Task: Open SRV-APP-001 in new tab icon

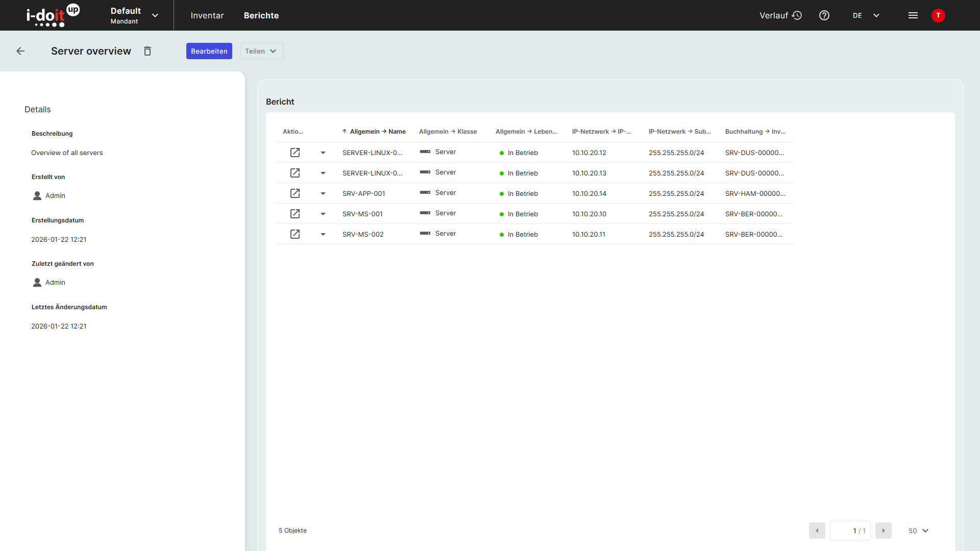Action: click(x=295, y=193)
